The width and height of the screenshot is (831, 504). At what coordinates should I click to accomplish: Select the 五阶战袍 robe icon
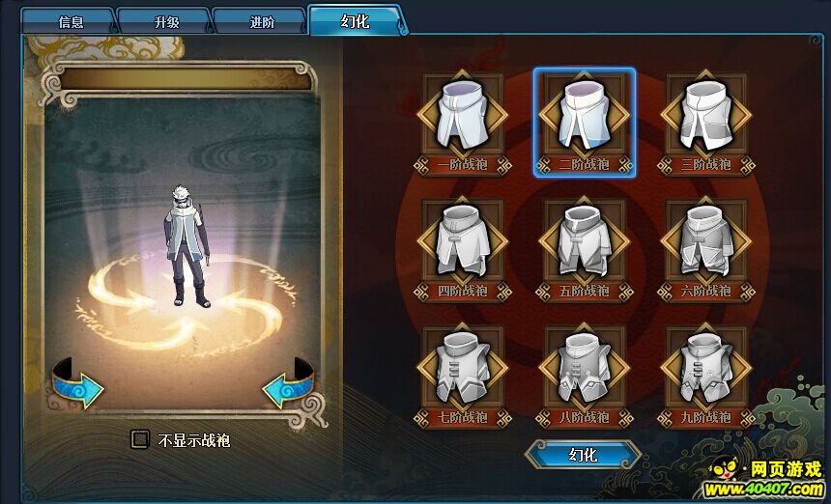tap(584, 242)
